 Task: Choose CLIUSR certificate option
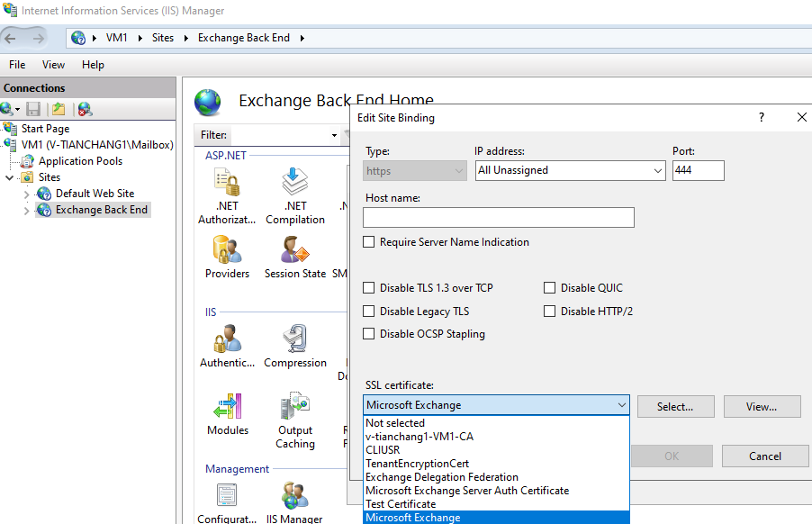tap(496, 450)
